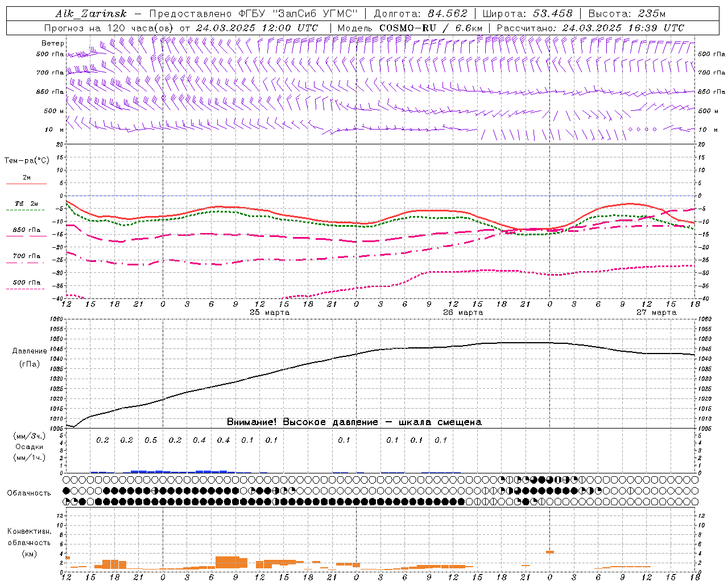Image resolution: width=728 pixels, height=582 pixels.
Task: Click the station name Alk_Zarinsk in header
Action: pos(91,14)
